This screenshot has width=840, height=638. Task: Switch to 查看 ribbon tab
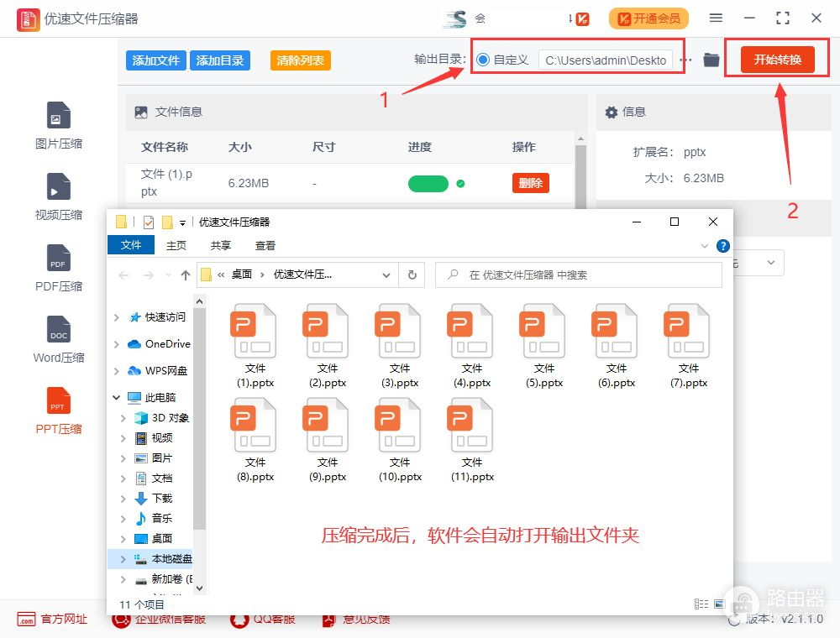click(265, 245)
